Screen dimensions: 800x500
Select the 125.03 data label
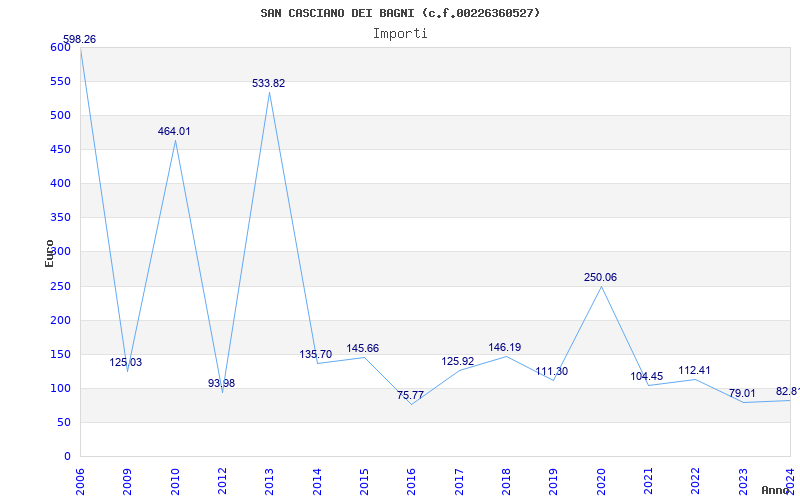[x=126, y=362]
